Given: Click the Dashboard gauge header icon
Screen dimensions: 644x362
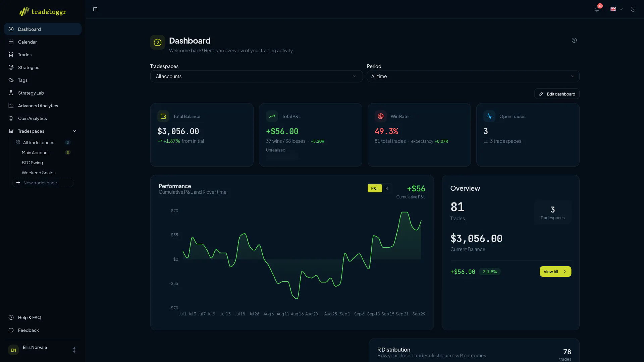Looking at the screenshot, I should pos(158,42).
